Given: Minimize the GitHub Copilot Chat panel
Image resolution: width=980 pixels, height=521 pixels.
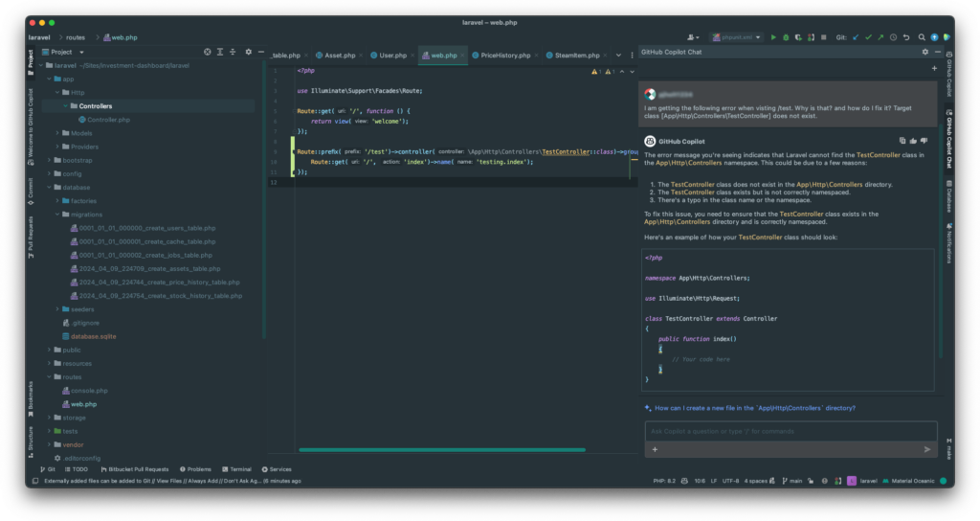Looking at the screenshot, I should (x=938, y=52).
